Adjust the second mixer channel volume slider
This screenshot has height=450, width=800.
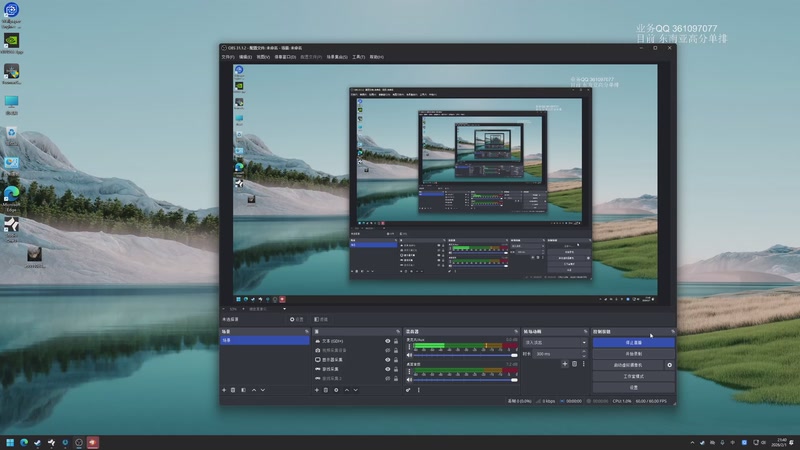pyautogui.click(x=465, y=380)
